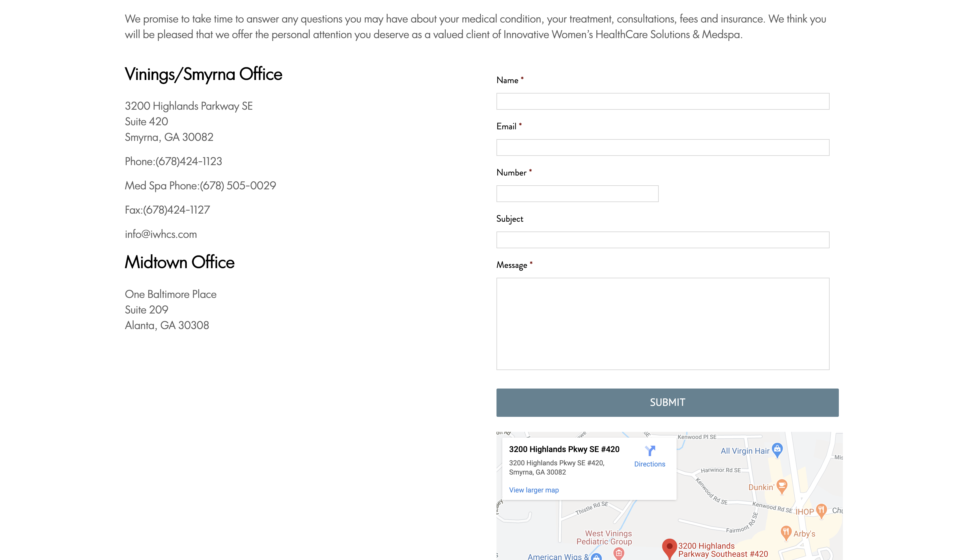Click 3200 Highlands Parkway SE address line
This screenshot has width=967, height=560.
point(189,106)
